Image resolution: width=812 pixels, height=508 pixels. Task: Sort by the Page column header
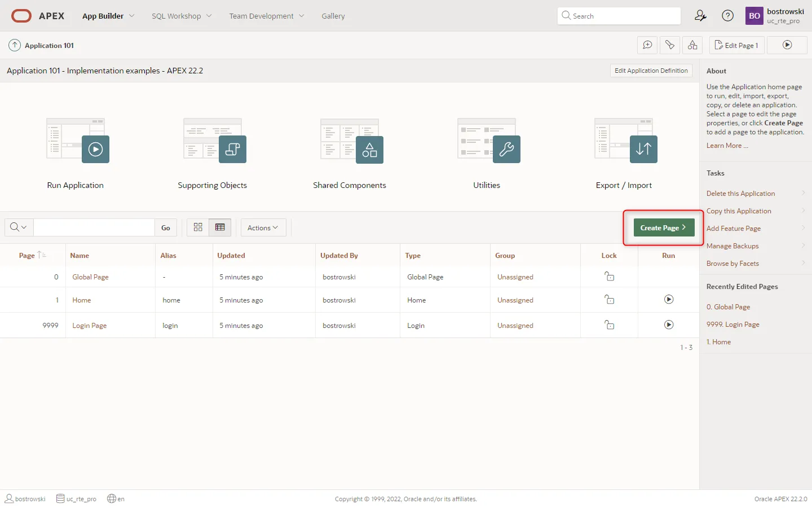[x=27, y=256]
